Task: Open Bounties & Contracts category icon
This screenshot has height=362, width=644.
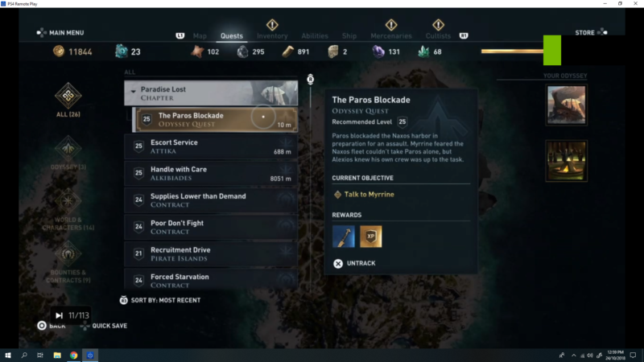Action: click(x=68, y=253)
